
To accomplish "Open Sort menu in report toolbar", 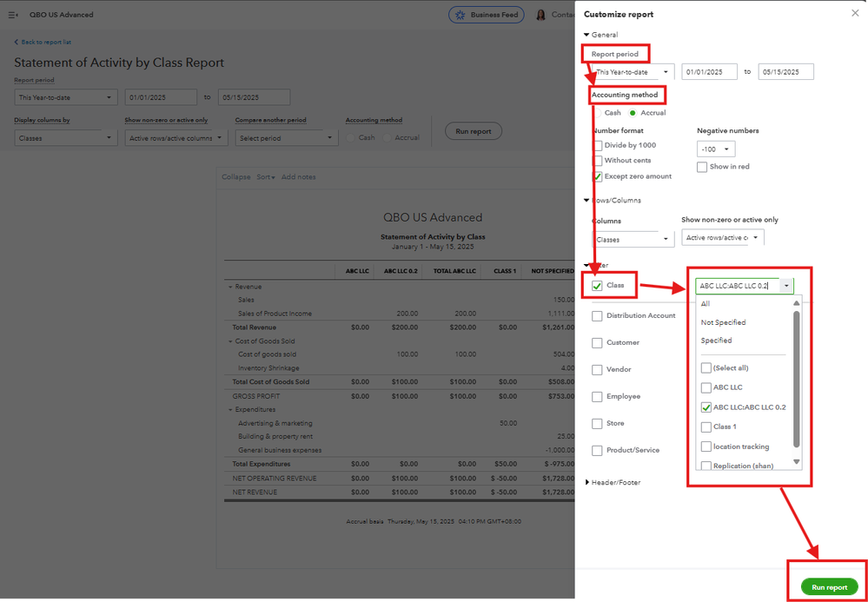I will [x=266, y=177].
